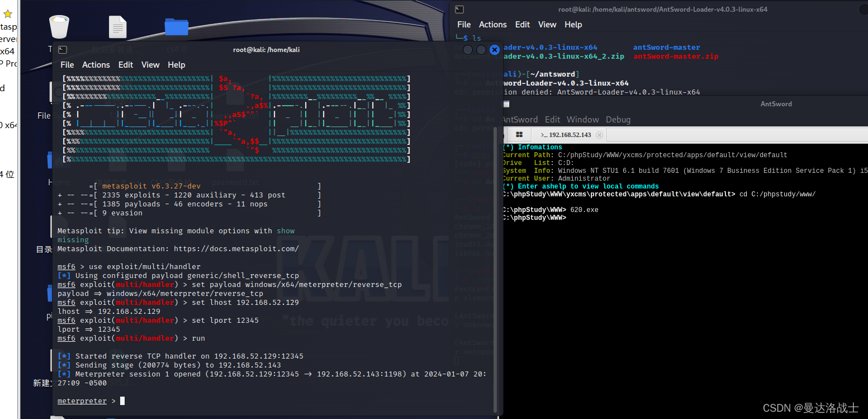Click the '9 evasion' line
The height and width of the screenshot is (419, 868).
click(x=122, y=213)
